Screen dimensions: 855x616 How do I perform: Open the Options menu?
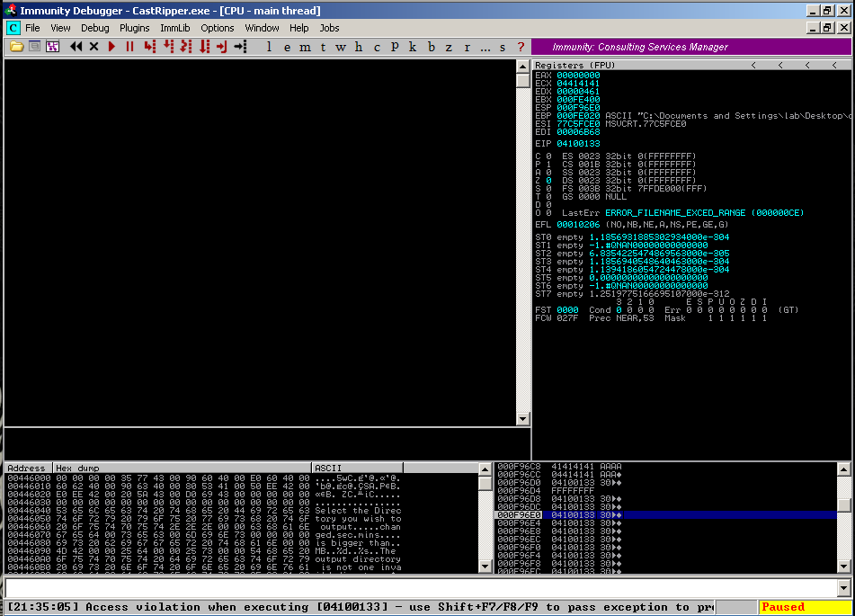click(217, 28)
